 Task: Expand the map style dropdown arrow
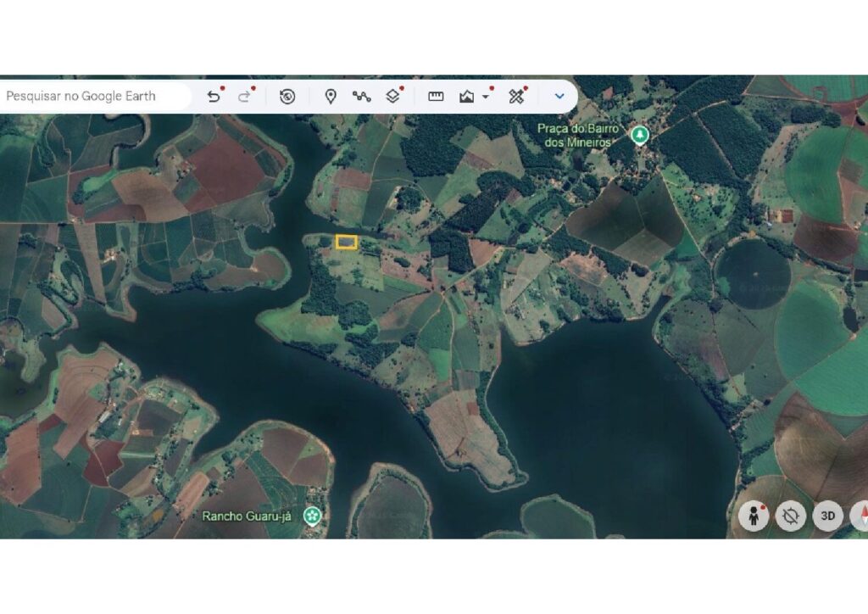coord(486,97)
